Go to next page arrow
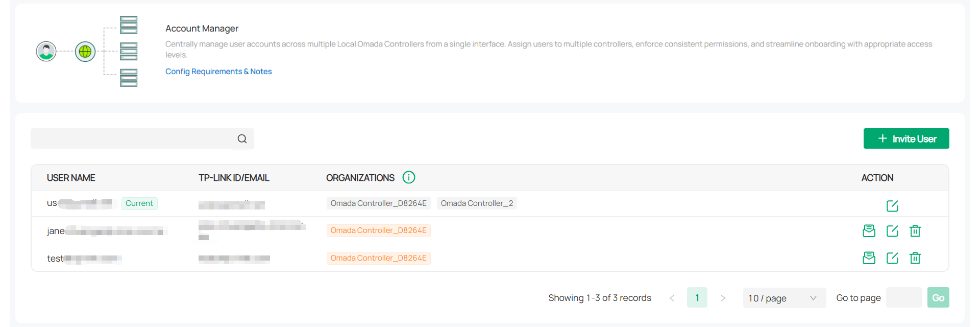This screenshot has height=327, width=980. [723, 298]
